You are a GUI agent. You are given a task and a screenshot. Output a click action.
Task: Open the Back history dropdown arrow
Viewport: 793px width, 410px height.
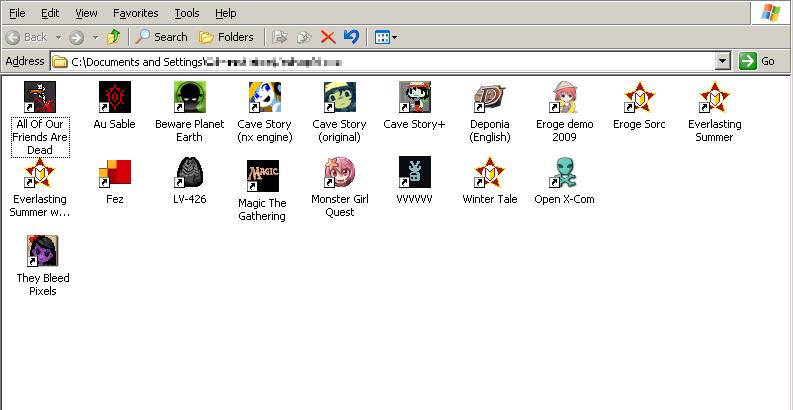pyautogui.click(x=58, y=37)
